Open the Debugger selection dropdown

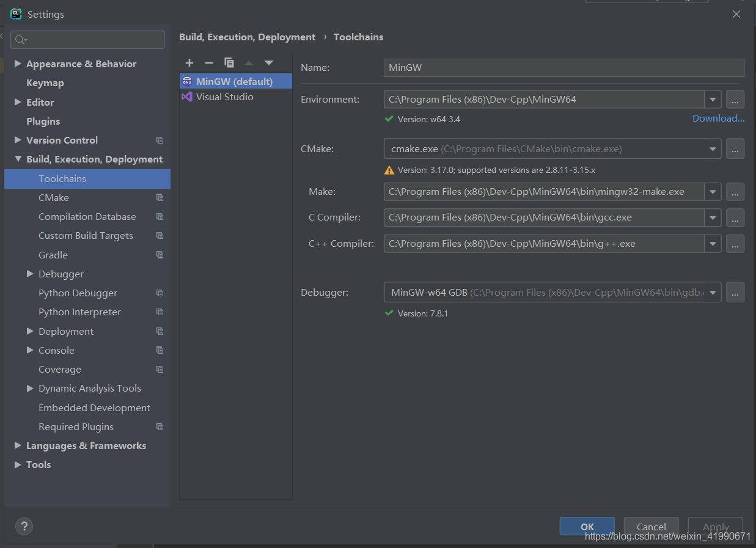click(x=713, y=292)
